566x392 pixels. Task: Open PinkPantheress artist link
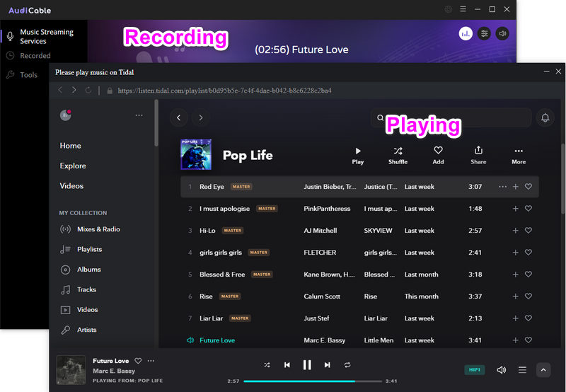(x=327, y=209)
